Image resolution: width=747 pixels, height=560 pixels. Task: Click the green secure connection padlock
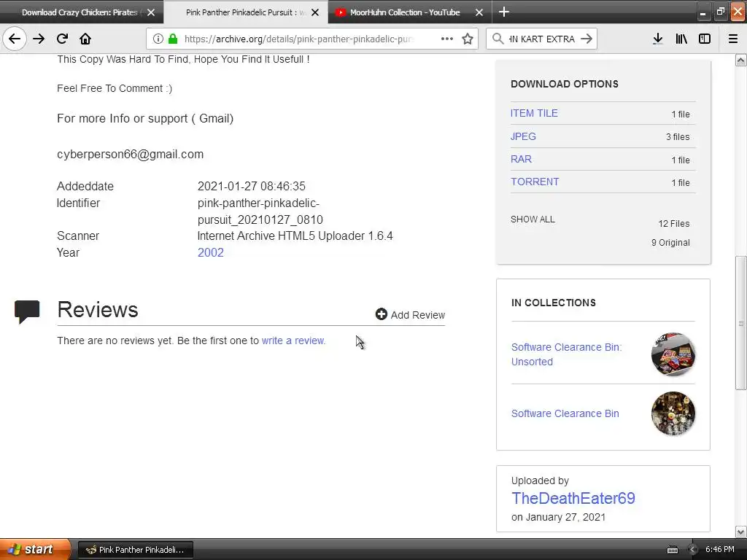173,39
